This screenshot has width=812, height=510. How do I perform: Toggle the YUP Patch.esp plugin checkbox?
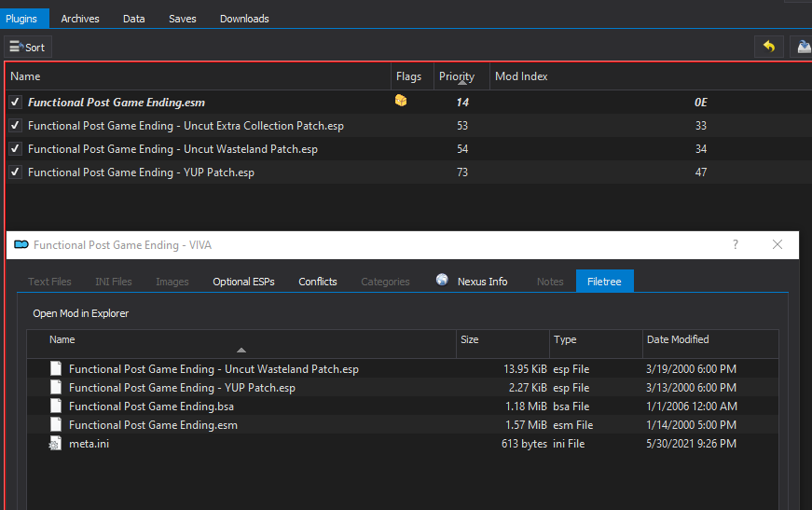click(x=15, y=172)
